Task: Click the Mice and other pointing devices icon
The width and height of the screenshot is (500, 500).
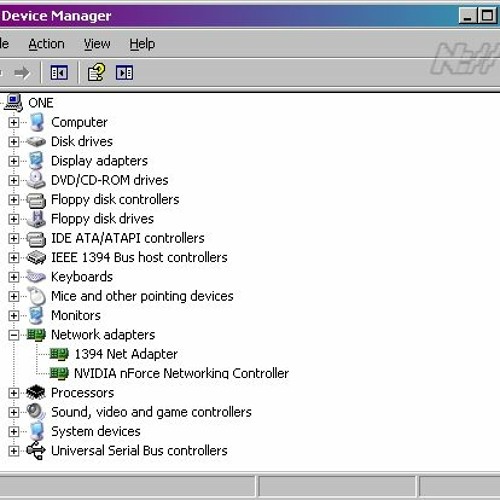Action: (36, 296)
